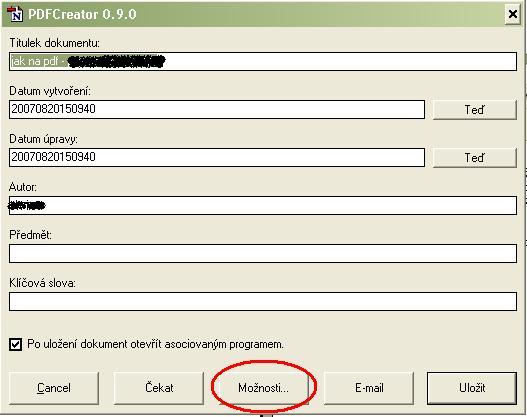
Task: Focus the Autor input field
Action: [263, 206]
